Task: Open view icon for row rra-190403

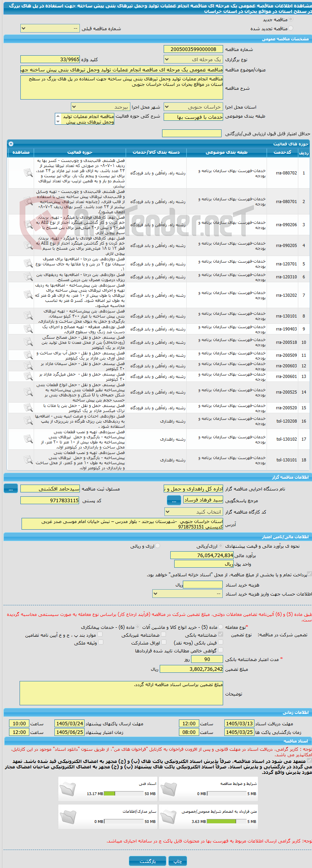Action: [x=28, y=329]
